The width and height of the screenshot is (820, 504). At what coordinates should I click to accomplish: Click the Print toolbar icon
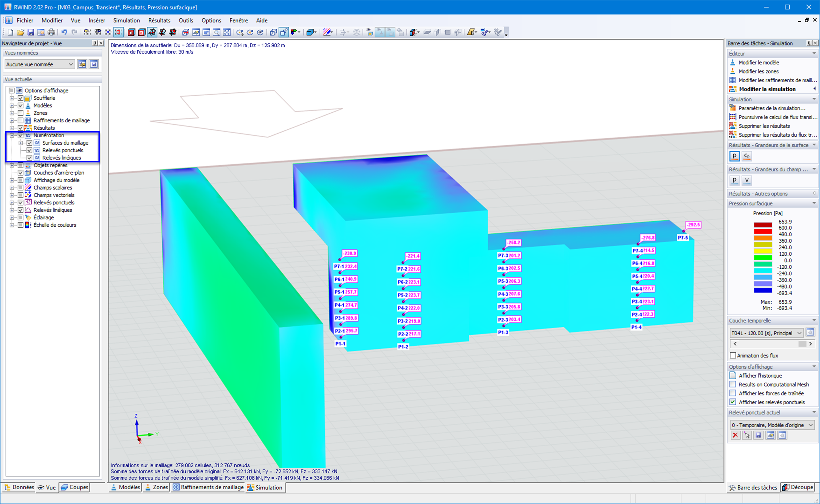coord(51,32)
